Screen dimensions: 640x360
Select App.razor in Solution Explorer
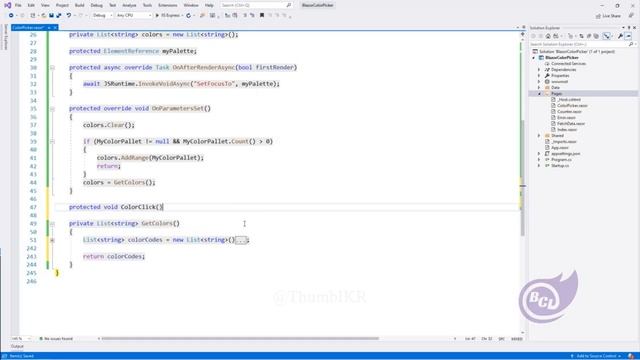(560, 147)
